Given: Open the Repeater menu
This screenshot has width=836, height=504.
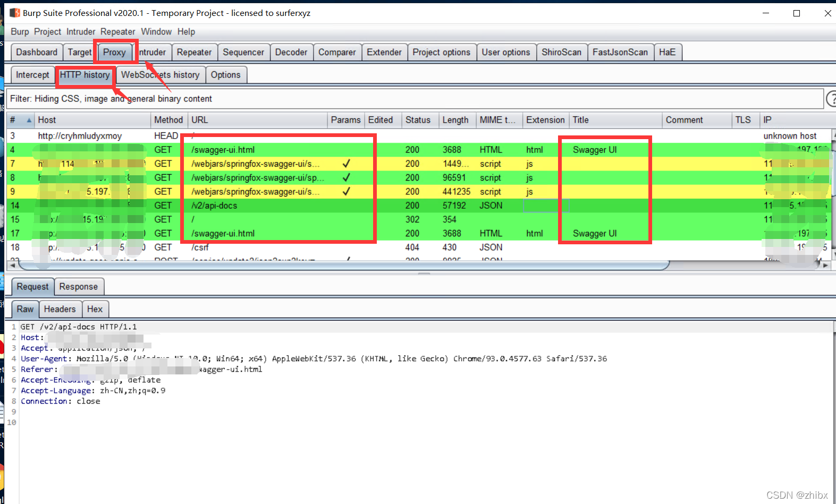Looking at the screenshot, I should (117, 32).
